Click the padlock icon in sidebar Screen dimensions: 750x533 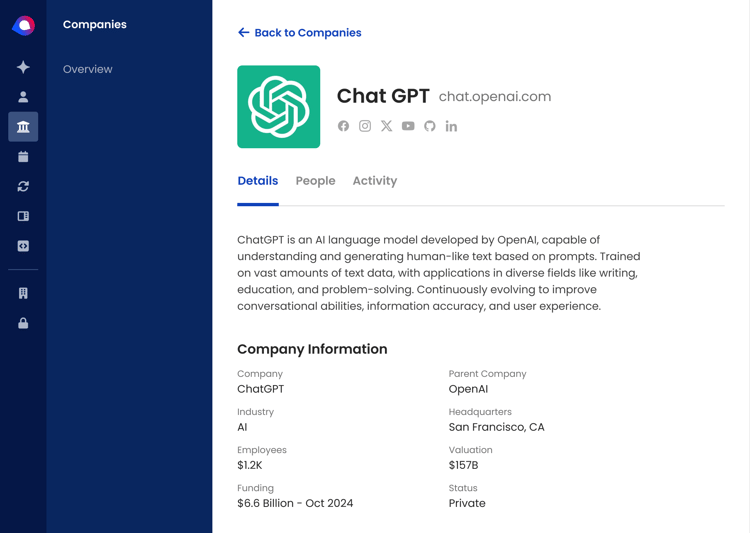[23, 323]
